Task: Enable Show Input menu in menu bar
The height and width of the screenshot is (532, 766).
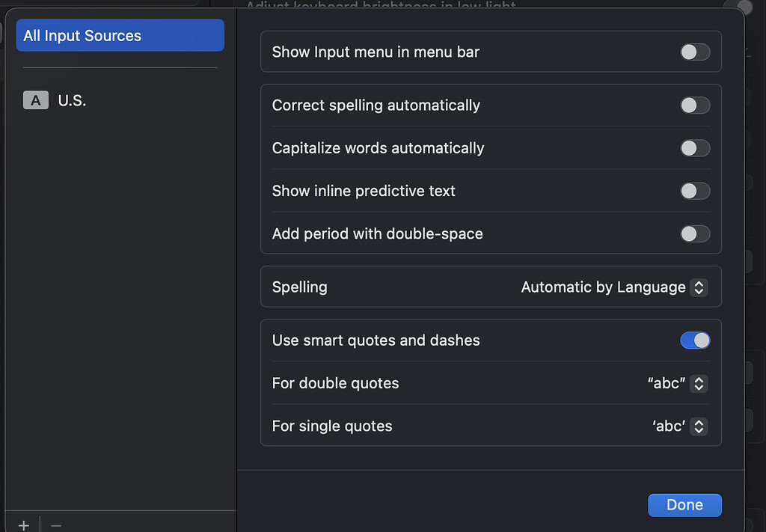Action: 694,52
